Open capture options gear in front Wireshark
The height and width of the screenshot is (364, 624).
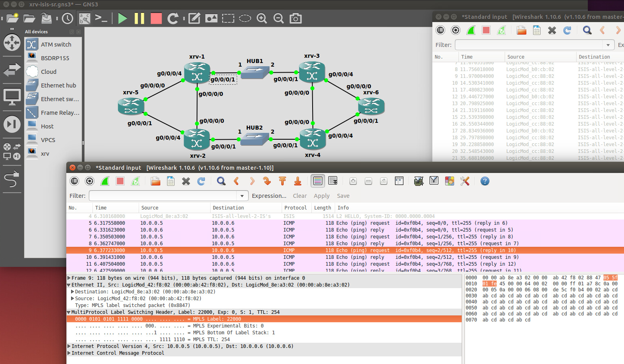pos(90,181)
